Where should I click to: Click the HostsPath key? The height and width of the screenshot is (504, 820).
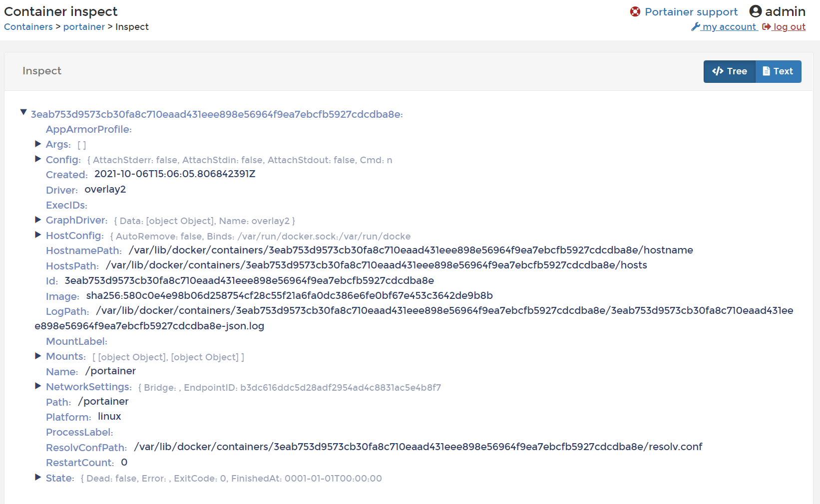point(72,266)
